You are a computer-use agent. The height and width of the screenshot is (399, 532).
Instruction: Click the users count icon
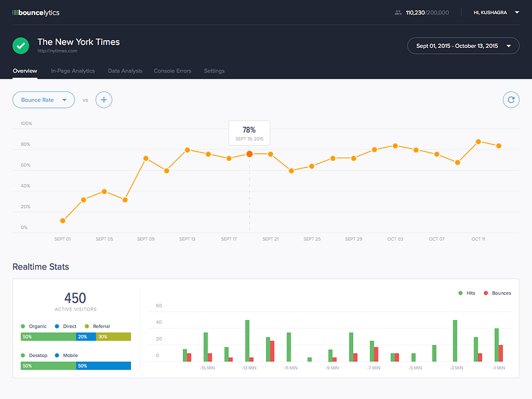tap(398, 12)
